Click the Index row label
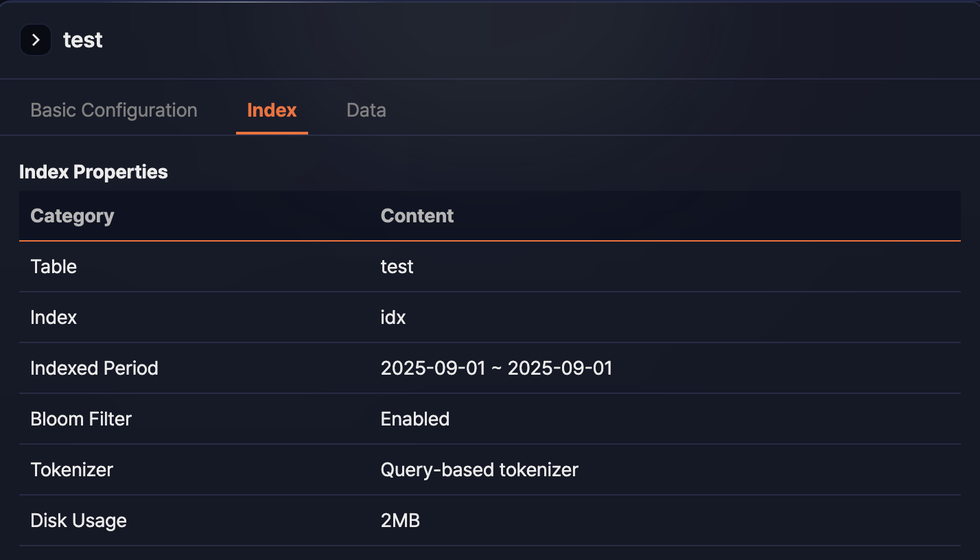The height and width of the screenshot is (560, 980). tap(53, 317)
